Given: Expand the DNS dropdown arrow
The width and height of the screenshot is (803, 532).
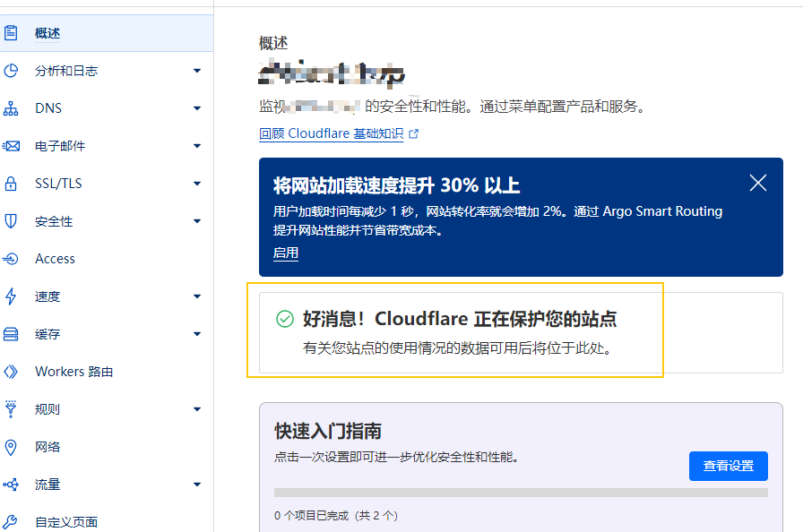Looking at the screenshot, I should (197, 108).
